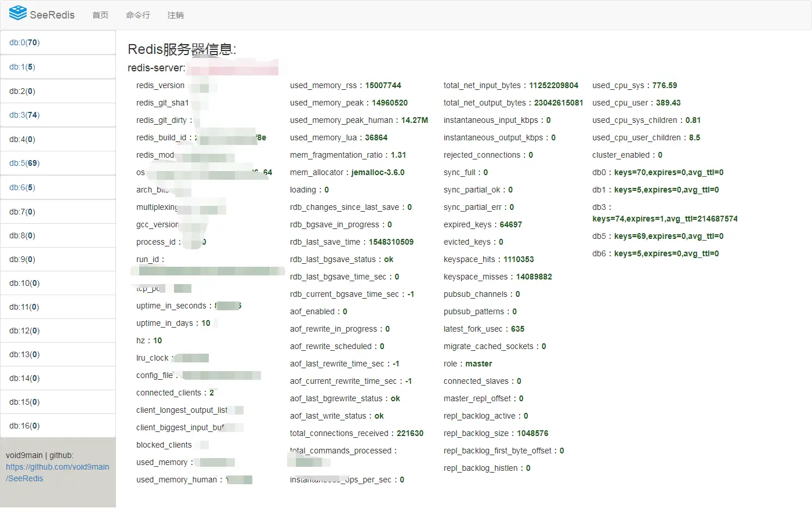Click total_net_output_bytes value 23042615081
The width and height of the screenshot is (812, 512).
[x=559, y=103]
